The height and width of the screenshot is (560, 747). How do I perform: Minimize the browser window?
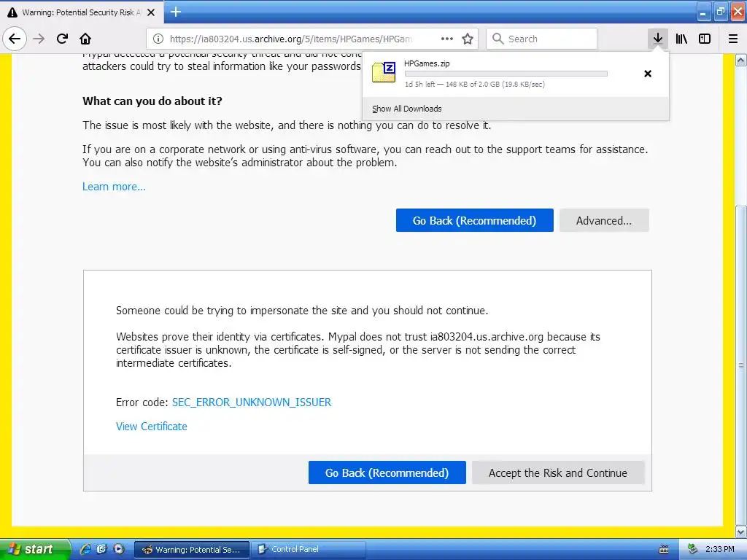tap(704, 12)
